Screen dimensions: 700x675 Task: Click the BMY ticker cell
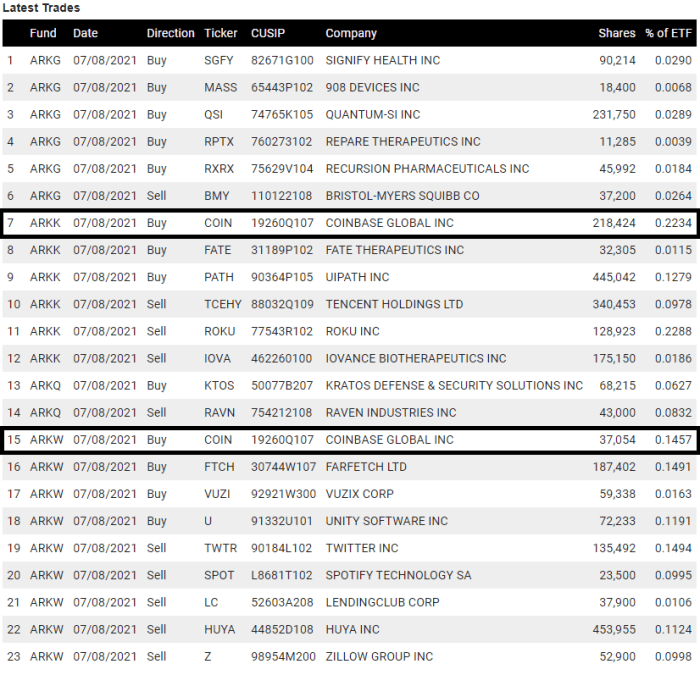(x=217, y=196)
